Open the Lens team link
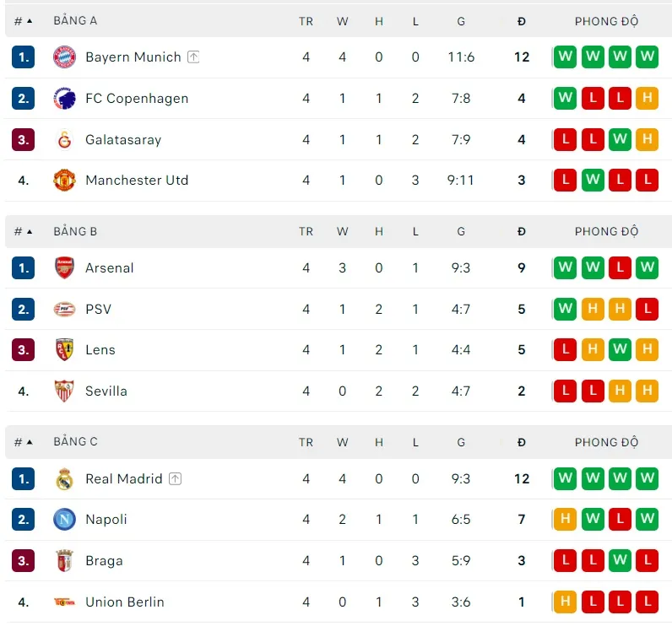Screen dimensions: 672x626 coord(100,350)
